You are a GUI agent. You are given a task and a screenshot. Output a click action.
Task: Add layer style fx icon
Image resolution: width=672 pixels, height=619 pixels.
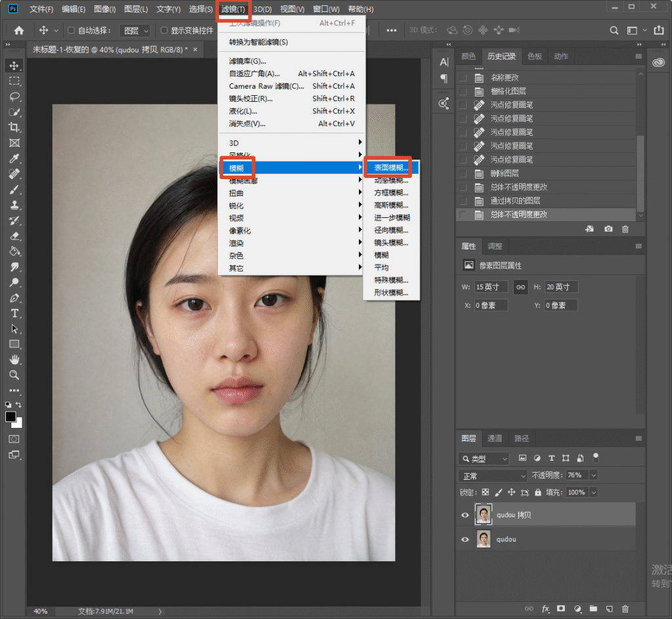coord(545,608)
